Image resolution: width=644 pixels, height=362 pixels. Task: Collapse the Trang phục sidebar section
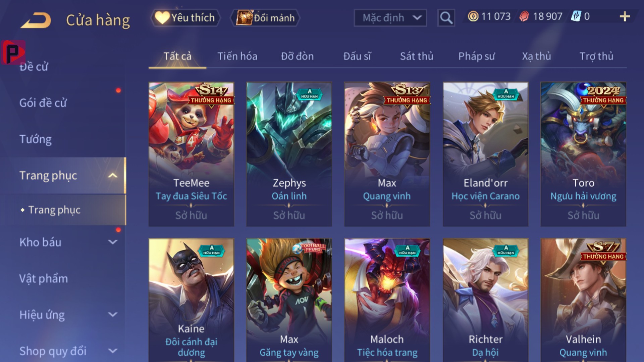tap(113, 175)
